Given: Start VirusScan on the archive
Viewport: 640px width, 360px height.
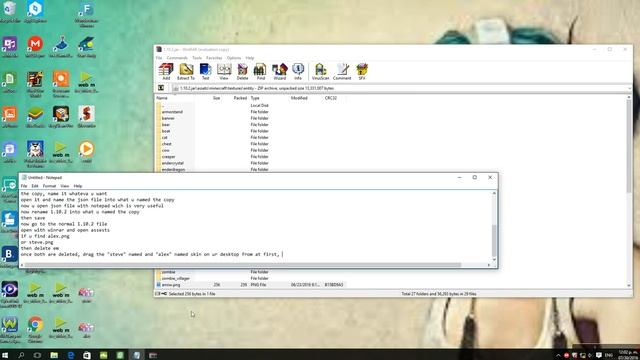Looking at the screenshot, I should click(x=320, y=71).
